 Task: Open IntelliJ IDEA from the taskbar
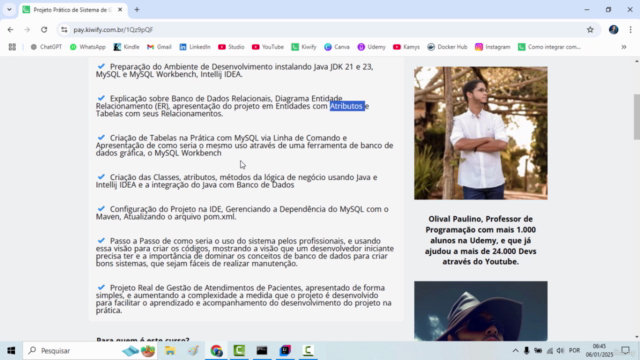tap(285, 351)
